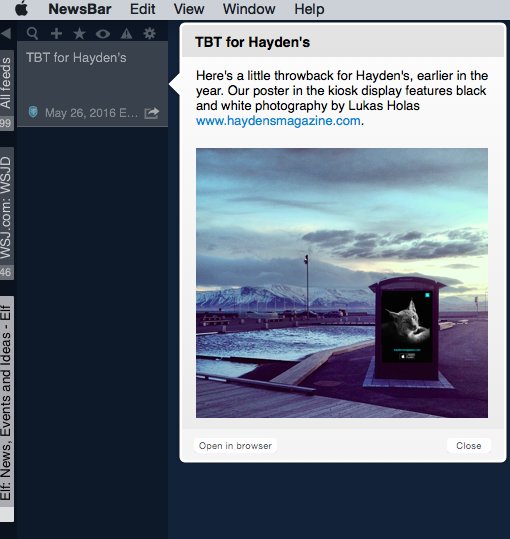This screenshot has width=510, height=539.
Task: Add a new feed with plus icon
Action: (x=56, y=34)
